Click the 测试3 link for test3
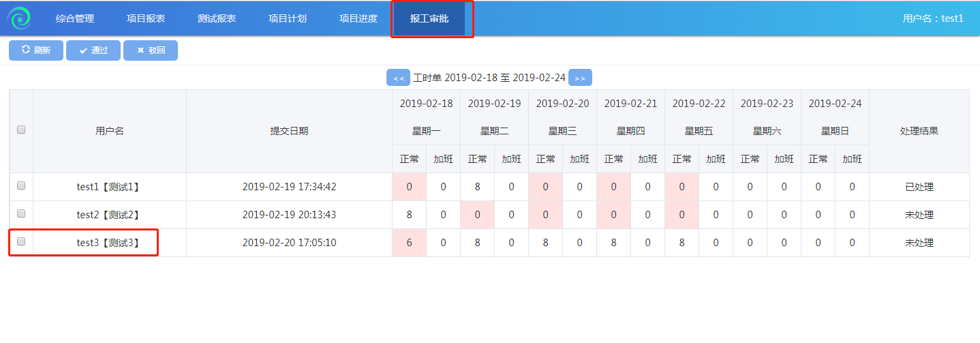Screen dimensions: 980x343 tap(122, 243)
